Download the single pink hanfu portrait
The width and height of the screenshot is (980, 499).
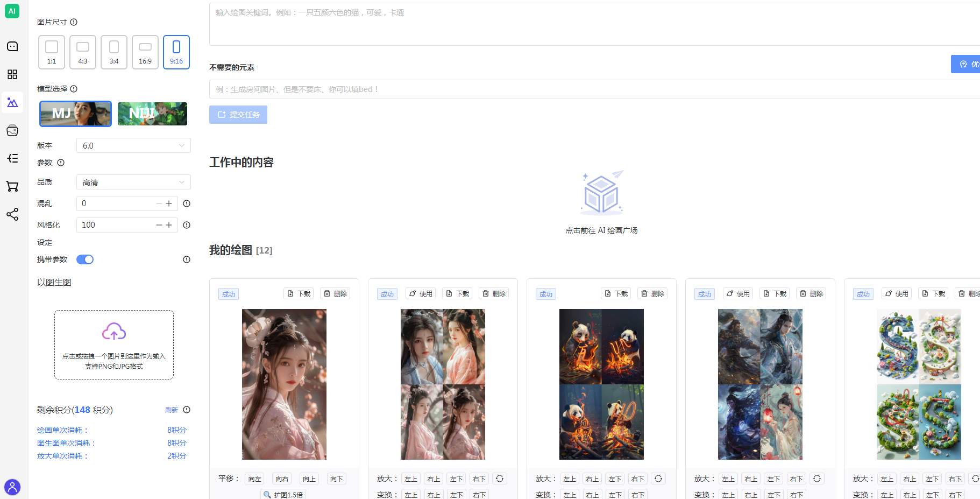tap(299, 293)
